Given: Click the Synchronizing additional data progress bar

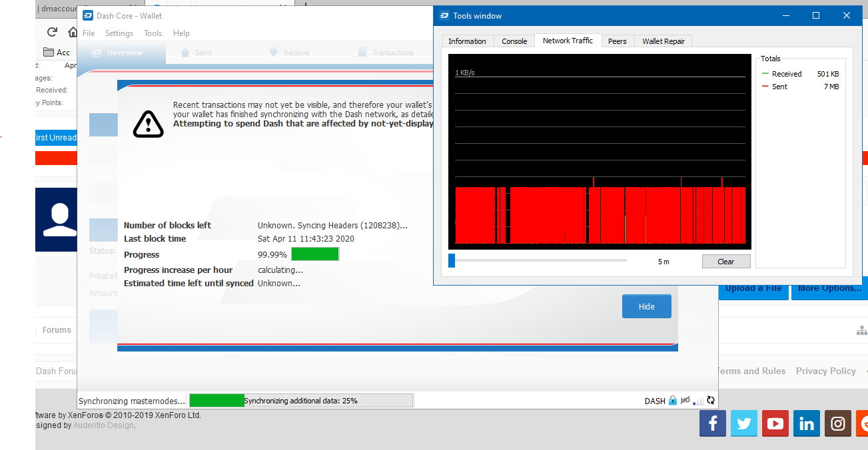Looking at the screenshot, I should click(x=302, y=401).
